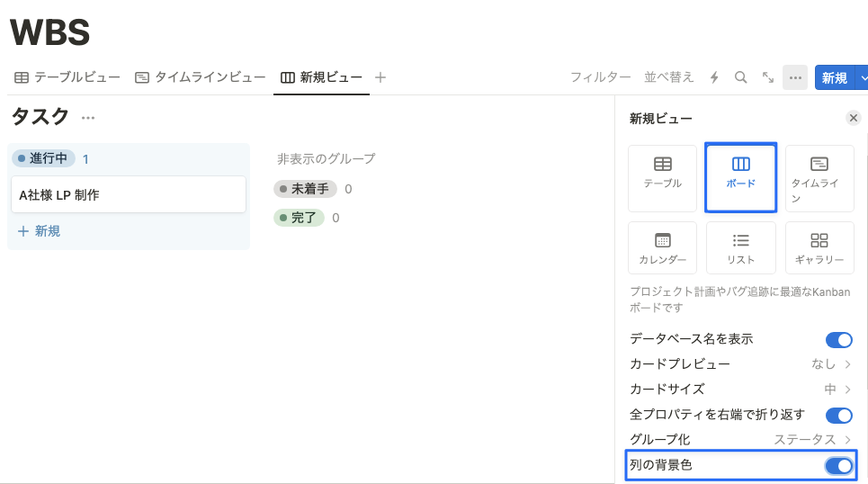This screenshot has height=484, width=868.
Task: Click the lightning automation icon
Action: click(715, 77)
